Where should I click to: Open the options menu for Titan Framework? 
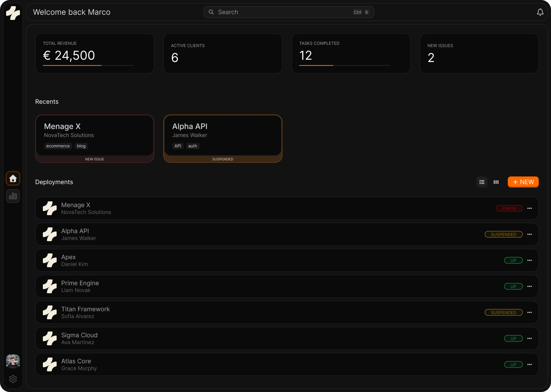coord(530,312)
